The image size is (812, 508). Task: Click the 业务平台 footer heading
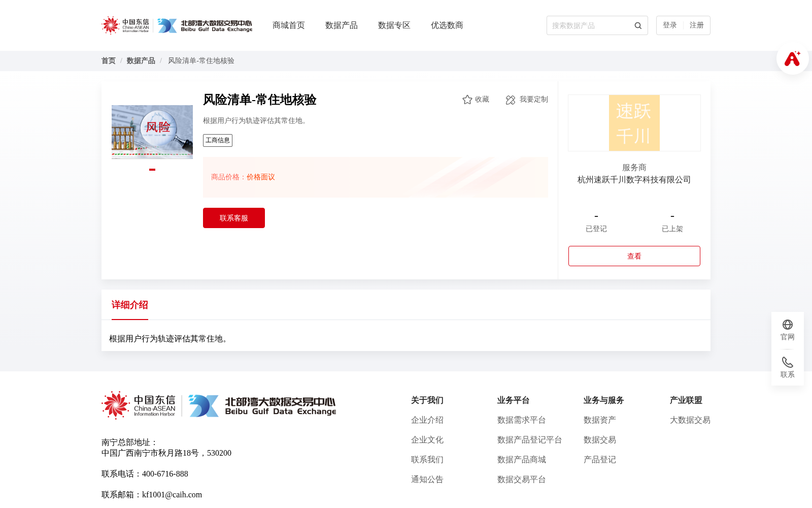tap(514, 400)
